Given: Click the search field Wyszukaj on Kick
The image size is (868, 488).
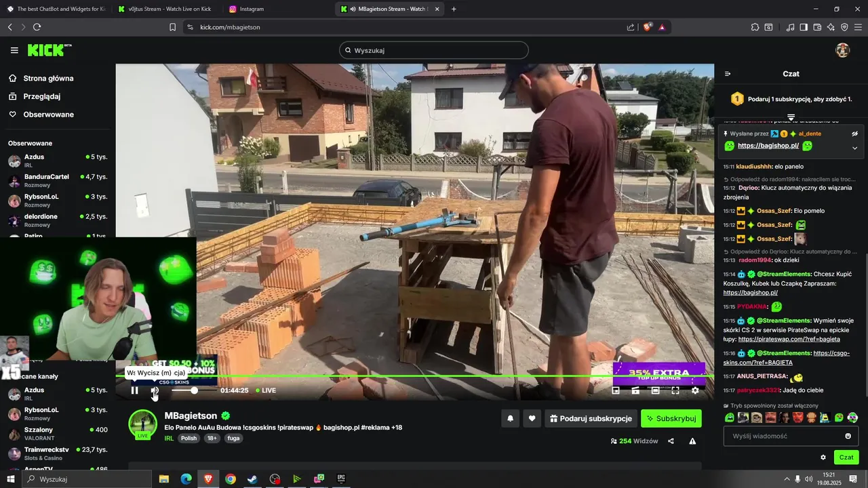Looking at the screenshot, I should [x=434, y=50].
